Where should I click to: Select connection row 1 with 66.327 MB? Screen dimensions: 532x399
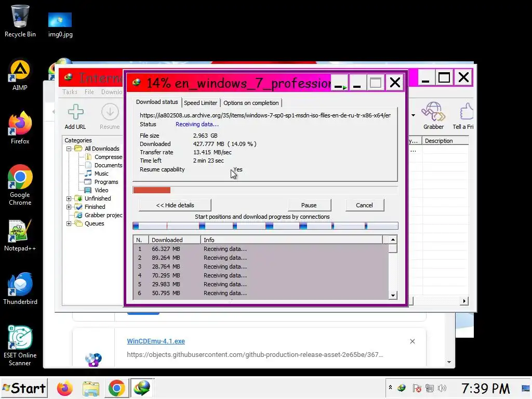261,249
